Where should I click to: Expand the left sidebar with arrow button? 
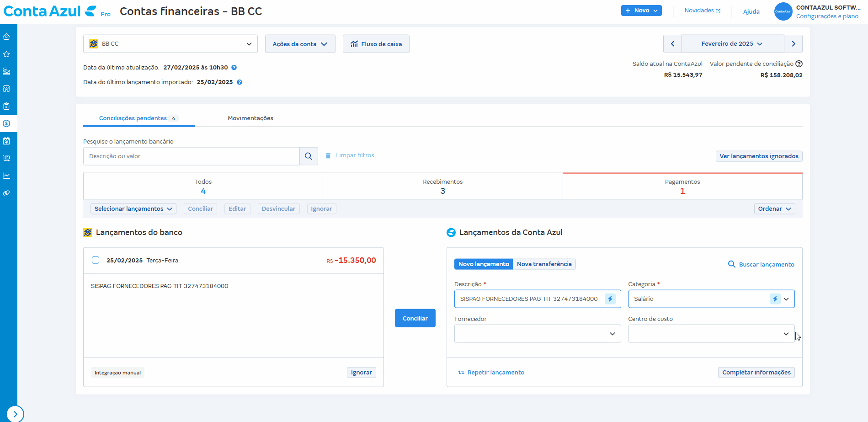click(x=15, y=414)
